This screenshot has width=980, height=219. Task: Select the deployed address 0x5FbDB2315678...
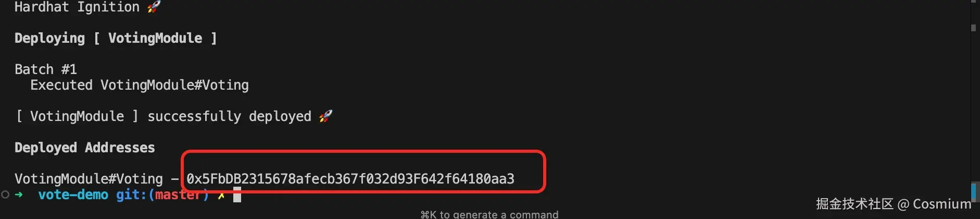[x=350, y=179]
